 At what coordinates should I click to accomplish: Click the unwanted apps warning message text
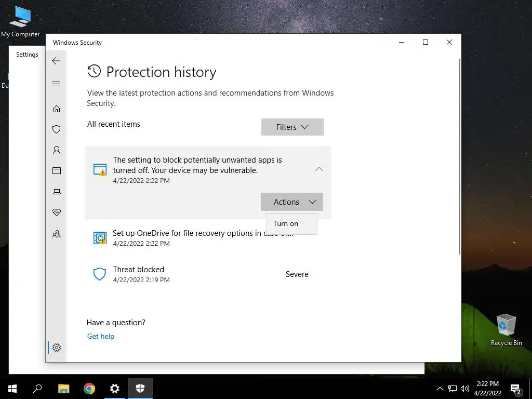[x=197, y=165]
